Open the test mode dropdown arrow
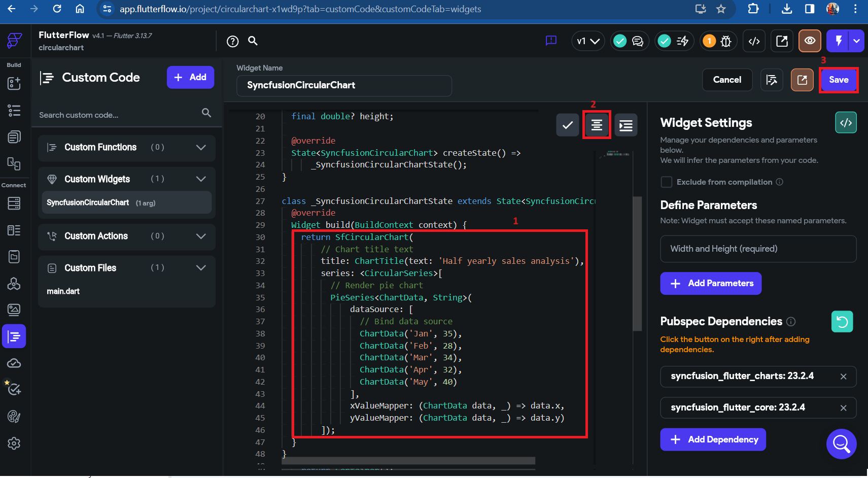This screenshot has width=868, height=478. point(857,41)
